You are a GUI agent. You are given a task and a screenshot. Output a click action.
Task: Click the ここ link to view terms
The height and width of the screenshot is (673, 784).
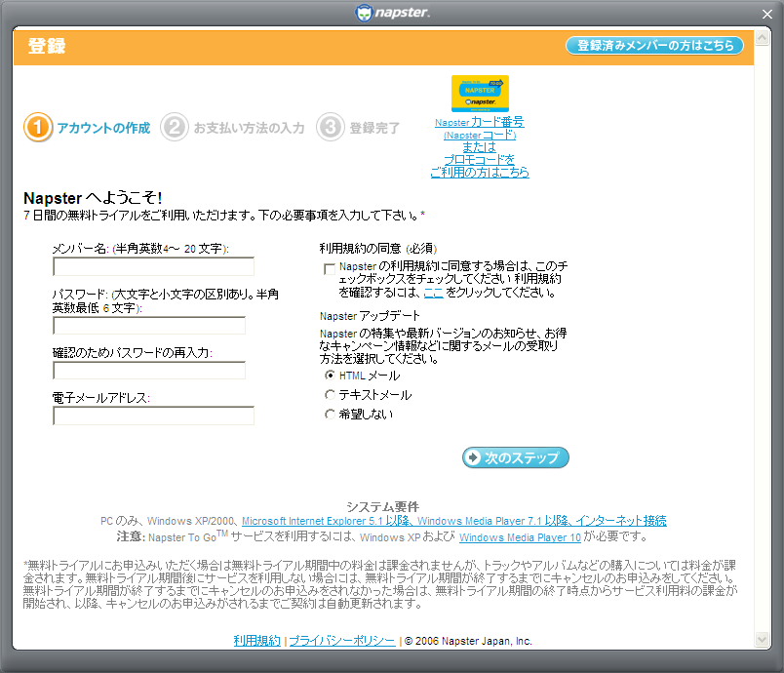point(433,291)
